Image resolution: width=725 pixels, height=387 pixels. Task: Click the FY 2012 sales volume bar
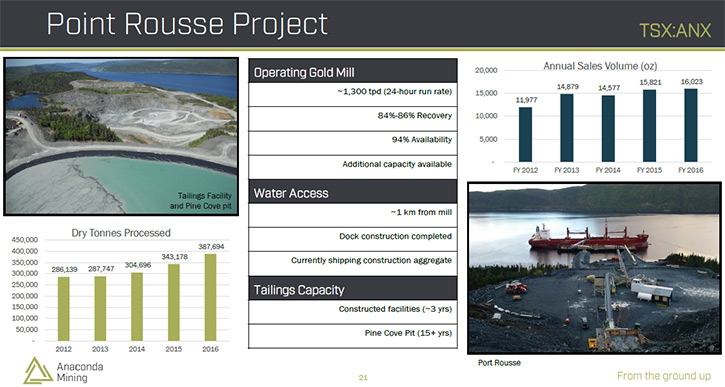[x=525, y=135]
